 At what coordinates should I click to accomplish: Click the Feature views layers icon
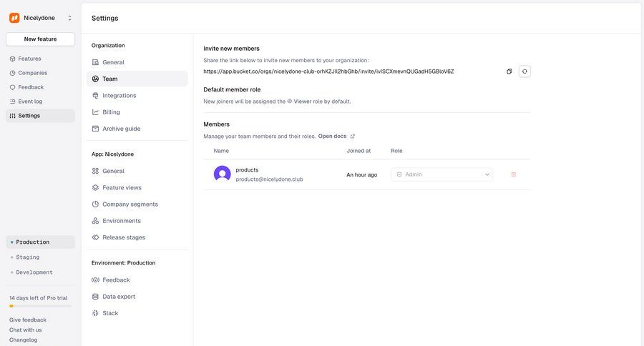pos(95,187)
